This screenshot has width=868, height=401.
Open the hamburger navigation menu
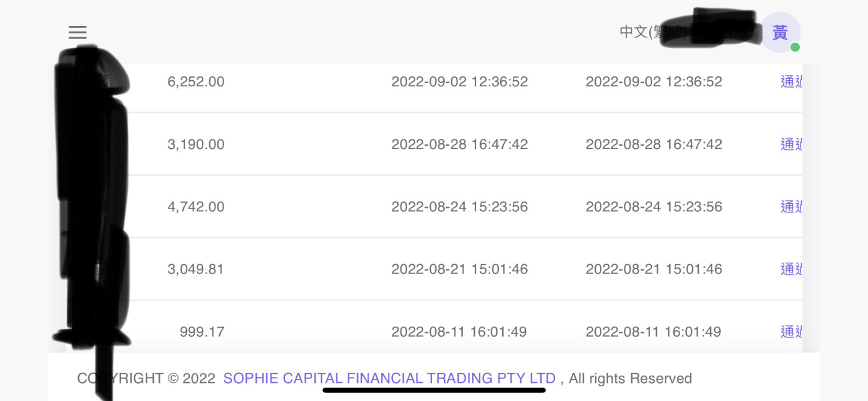78,32
